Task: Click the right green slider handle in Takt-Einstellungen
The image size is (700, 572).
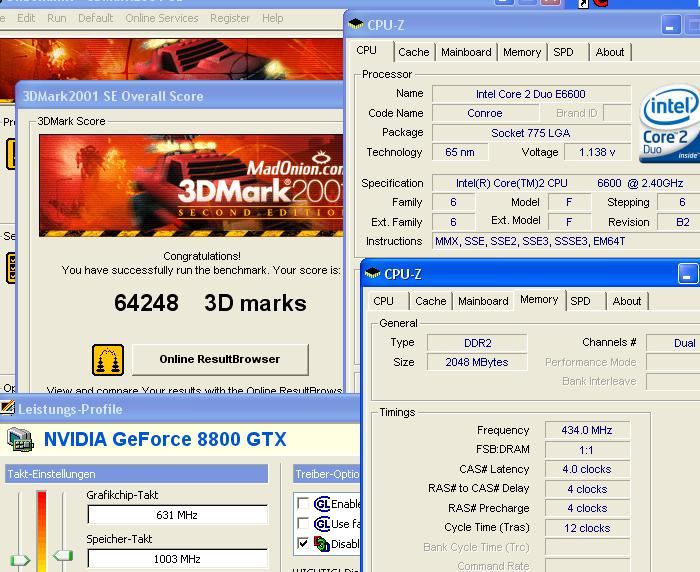Action: coord(63,556)
